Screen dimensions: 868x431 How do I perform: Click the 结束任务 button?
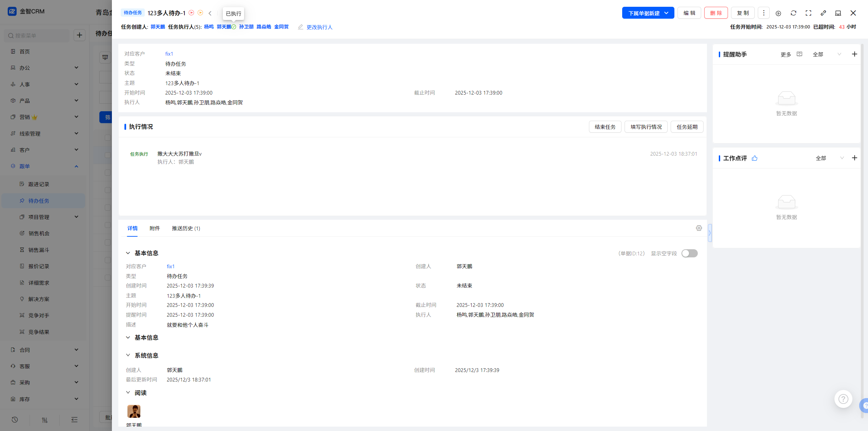coord(605,127)
